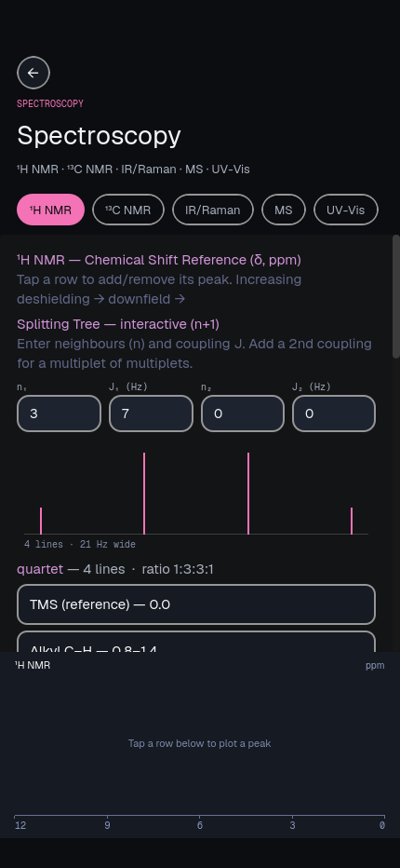
Task: Tap the Alkyl C–H row
Action: [196, 642]
